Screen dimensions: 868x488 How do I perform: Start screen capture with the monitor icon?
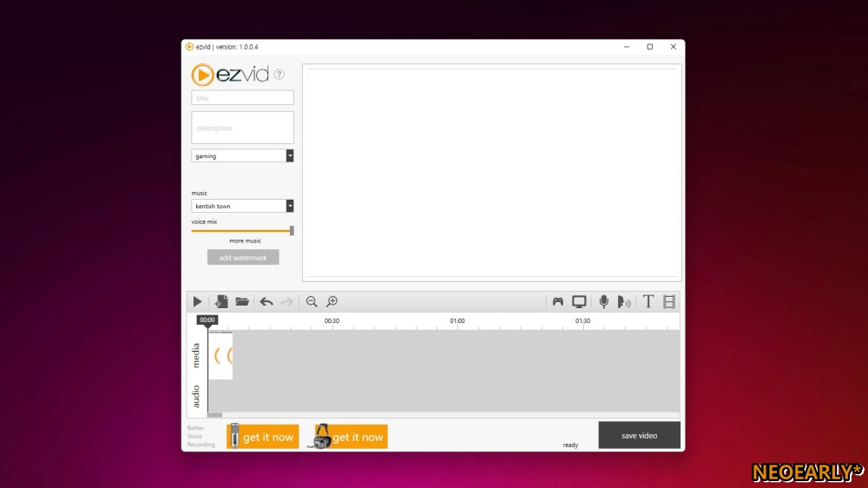click(x=579, y=301)
